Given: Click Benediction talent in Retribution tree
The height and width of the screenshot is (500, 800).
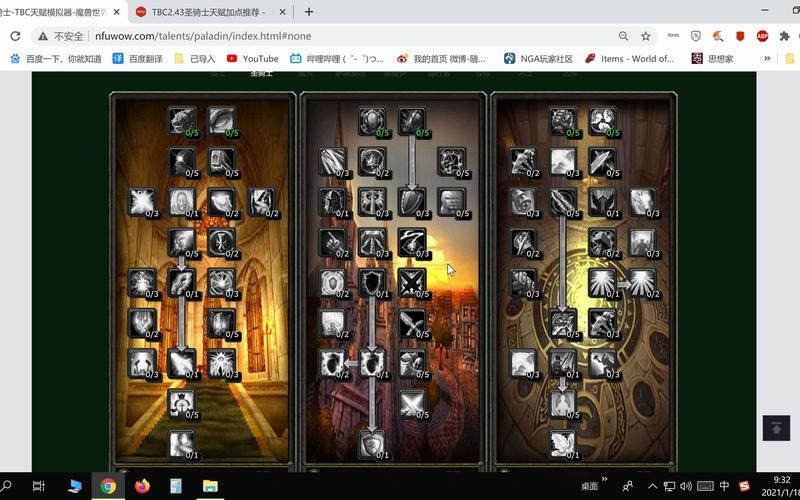Looking at the screenshot, I should tap(603, 120).
